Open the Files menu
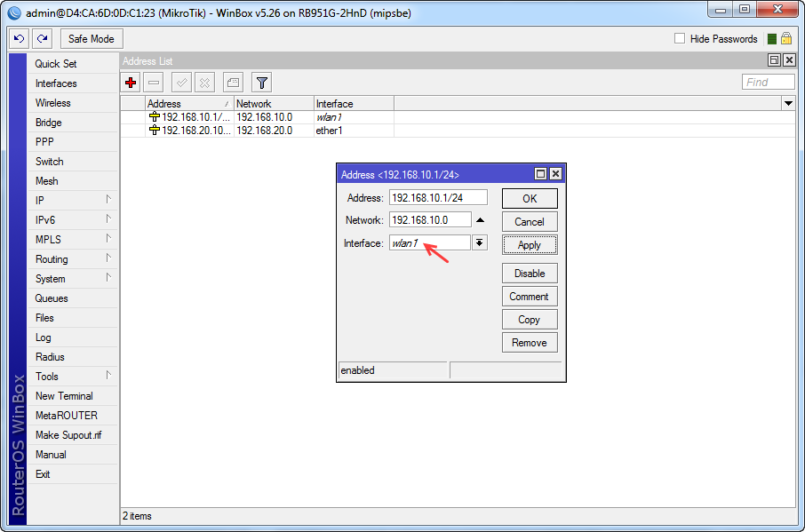This screenshot has height=532, width=805. tap(73, 318)
